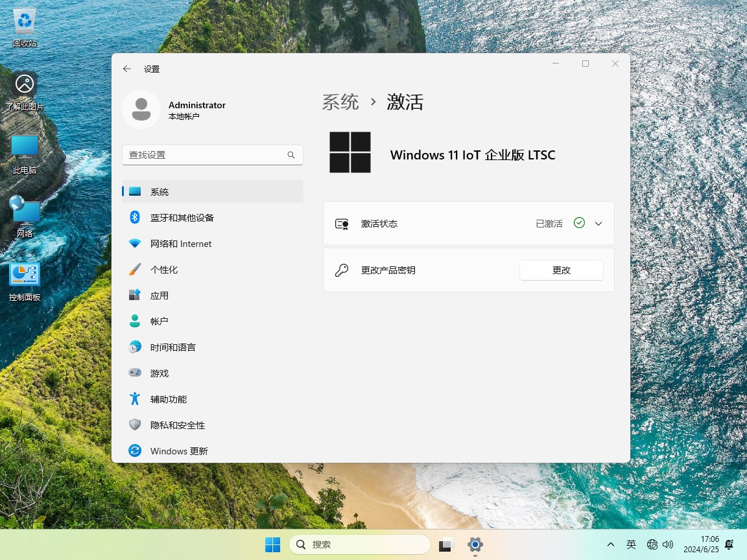Click the 激活状态 certificate icon

[x=342, y=224]
